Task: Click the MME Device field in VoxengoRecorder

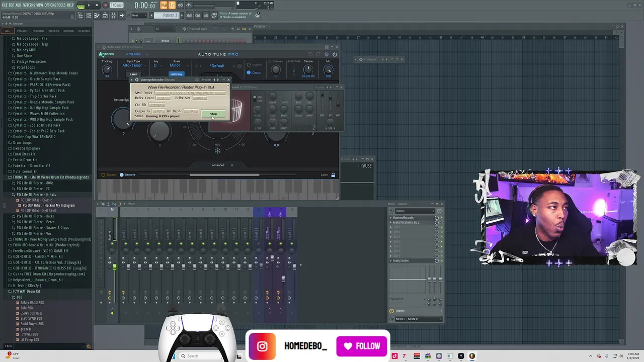Action: pyautogui.click(x=190, y=93)
